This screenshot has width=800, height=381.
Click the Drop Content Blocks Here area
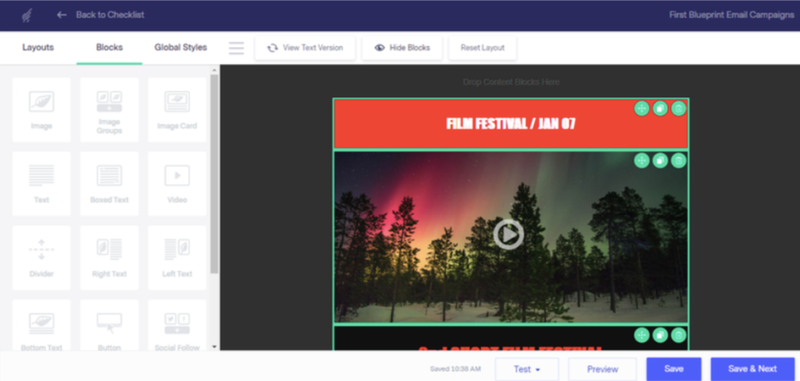pyautogui.click(x=511, y=82)
